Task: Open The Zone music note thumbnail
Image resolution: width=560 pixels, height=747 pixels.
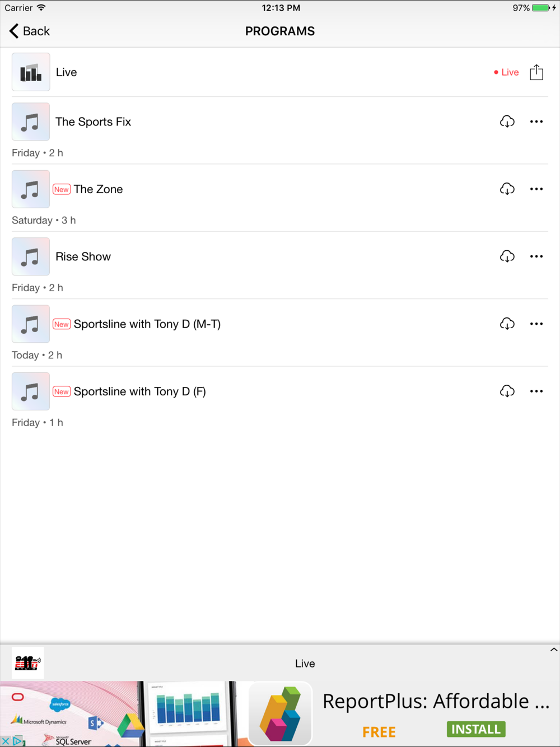Action: (31, 189)
